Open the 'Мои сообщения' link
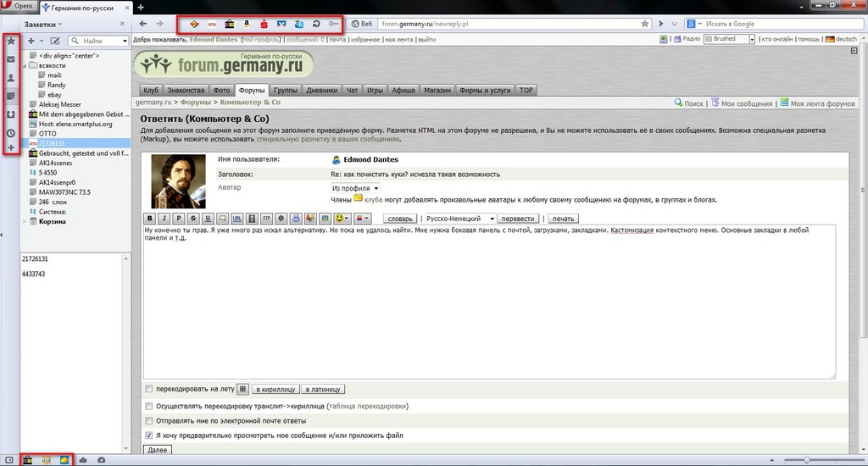 (x=746, y=103)
